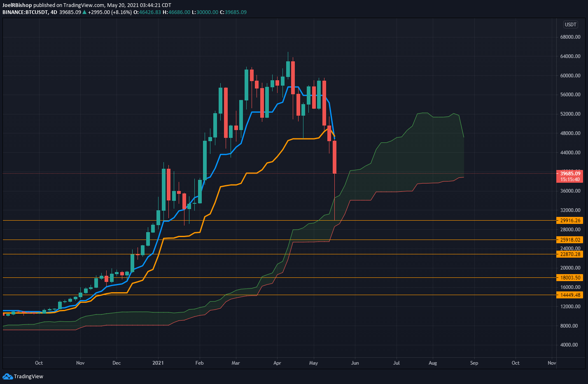Click the +2995.00 (+8.16%) change text
Image resolution: width=588 pixels, height=384 pixels.
[110, 12]
